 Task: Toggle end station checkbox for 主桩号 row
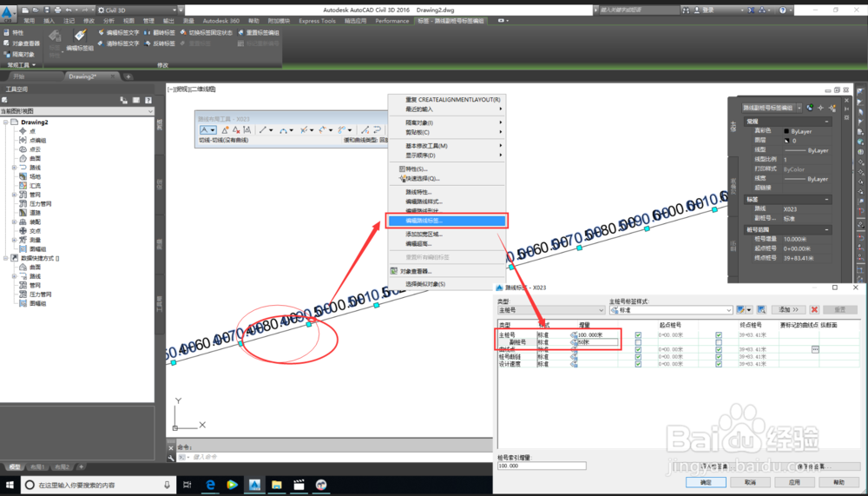[x=719, y=335]
